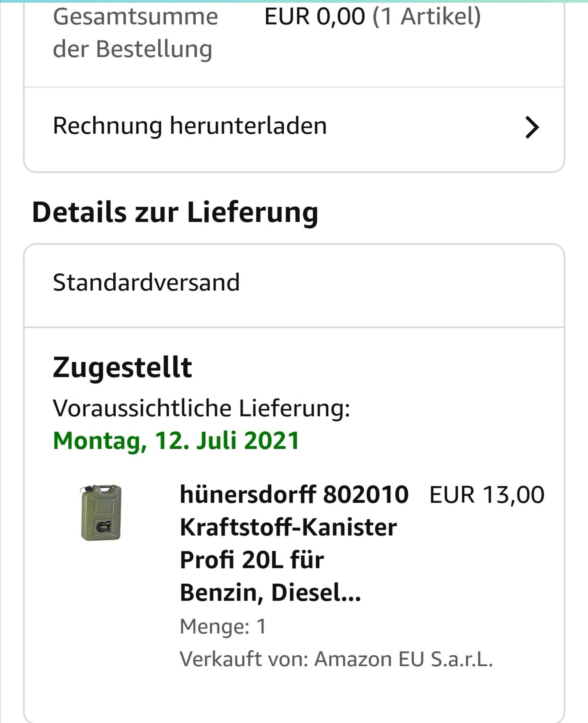Tap the Menge: 1 quantity text
The height and width of the screenshot is (723, 588).
(223, 626)
